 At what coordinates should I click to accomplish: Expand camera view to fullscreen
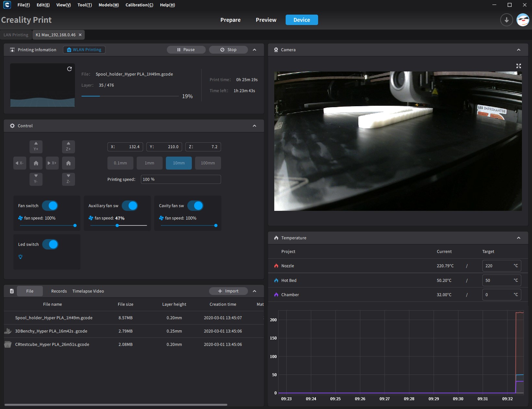(x=518, y=66)
